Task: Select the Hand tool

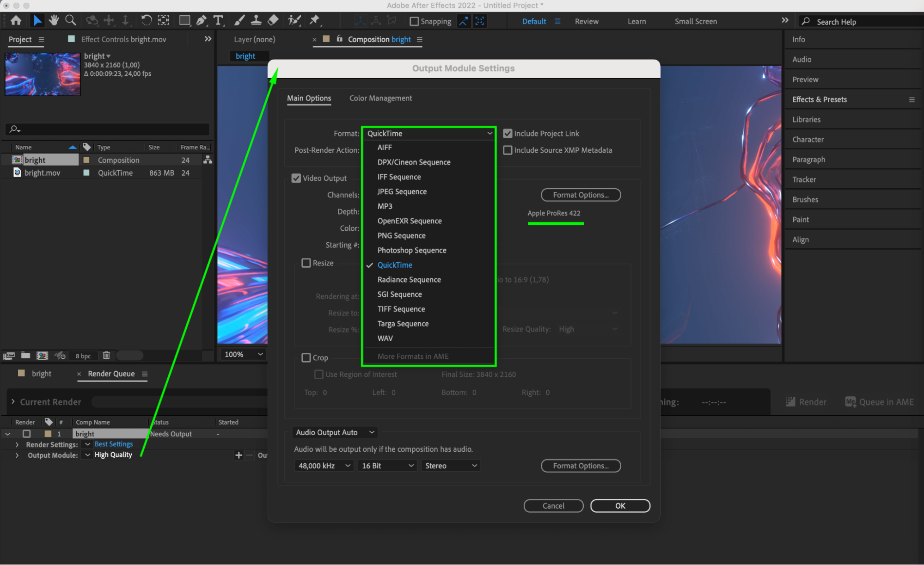Action: [x=54, y=20]
